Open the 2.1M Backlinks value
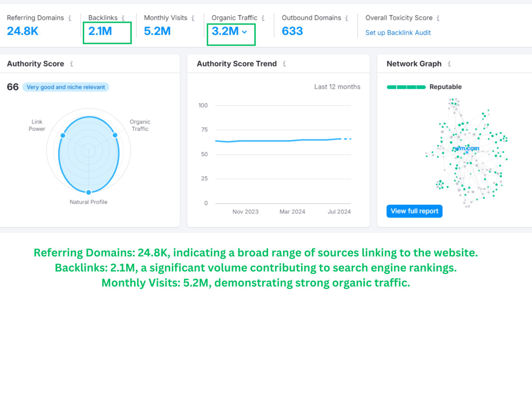Viewport: 532px width, 399px height. click(x=100, y=31)
